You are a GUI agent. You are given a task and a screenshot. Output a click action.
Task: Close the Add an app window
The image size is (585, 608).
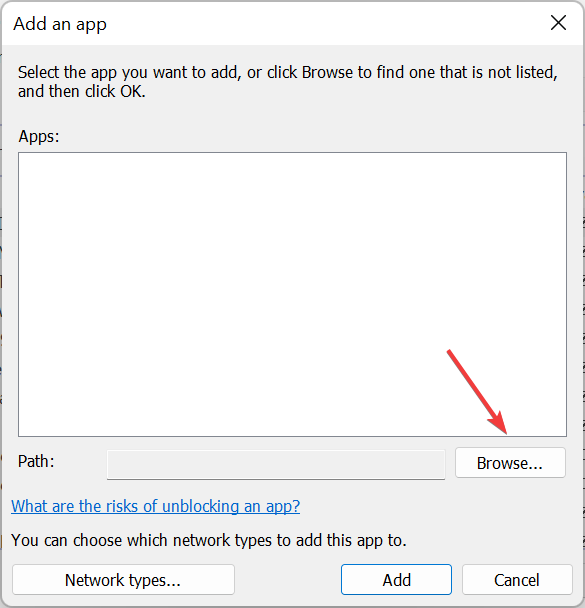[x=558, y=23]
